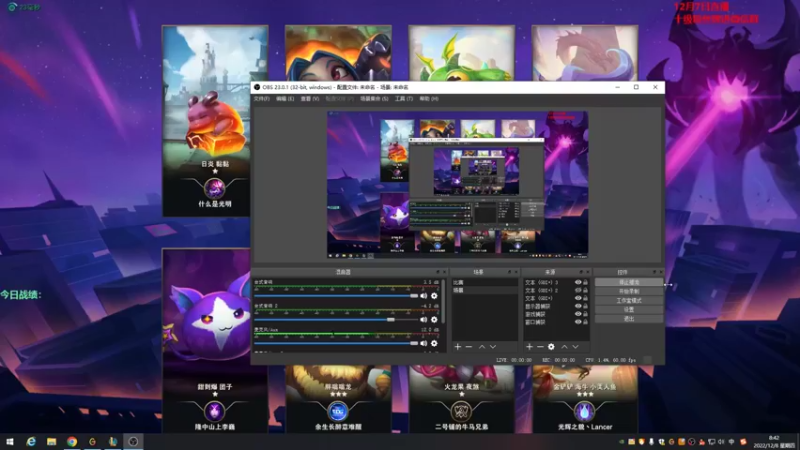Lock the 显示器捕获 source

click(x=585, y=306)
